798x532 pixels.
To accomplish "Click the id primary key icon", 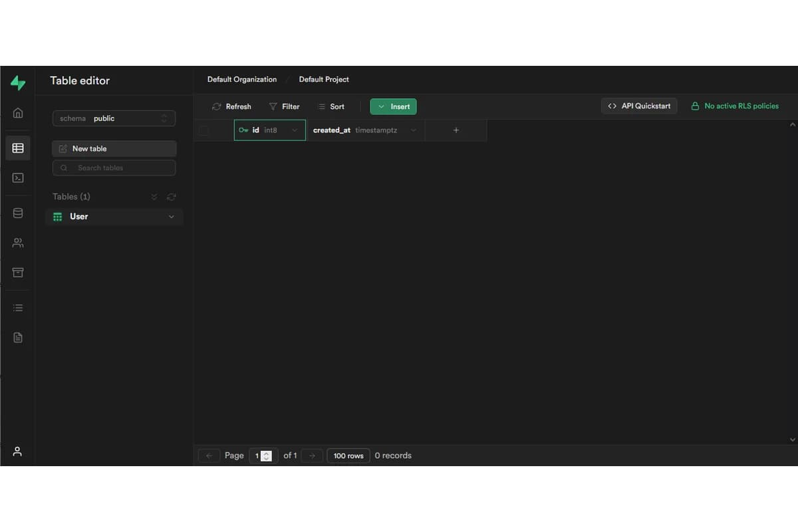I will (243, 130).
